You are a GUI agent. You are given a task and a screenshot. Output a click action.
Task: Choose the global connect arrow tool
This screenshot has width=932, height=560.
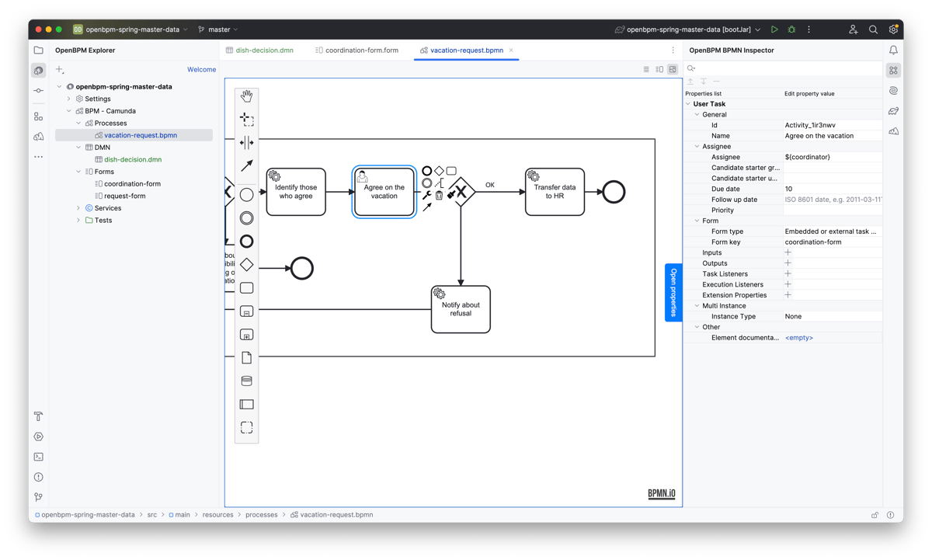pos(246,165)
